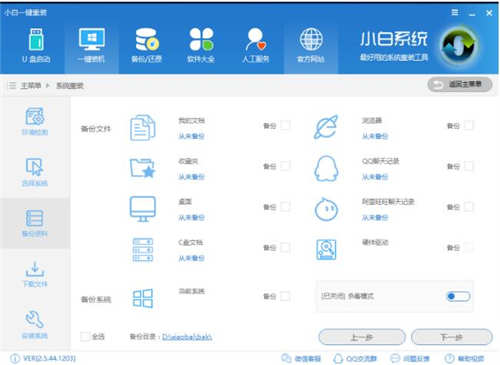Image resolution: width=500 pixels, height=365 pixels.
Task: Click the round 小白系统 logo icon
Action: point(459,46)
